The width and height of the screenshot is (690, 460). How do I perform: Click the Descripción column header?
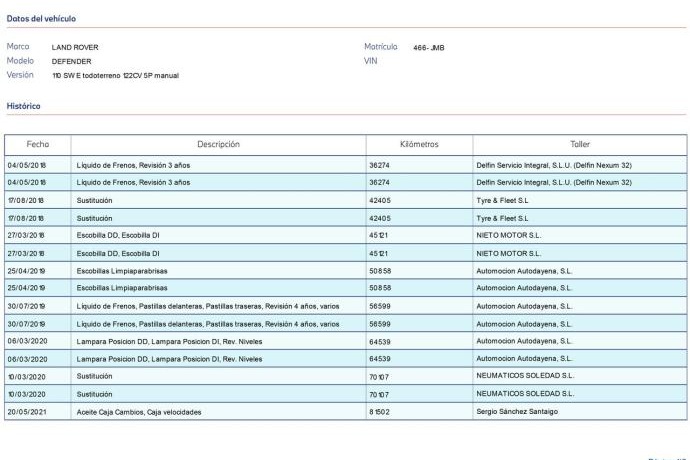[218, 144]
